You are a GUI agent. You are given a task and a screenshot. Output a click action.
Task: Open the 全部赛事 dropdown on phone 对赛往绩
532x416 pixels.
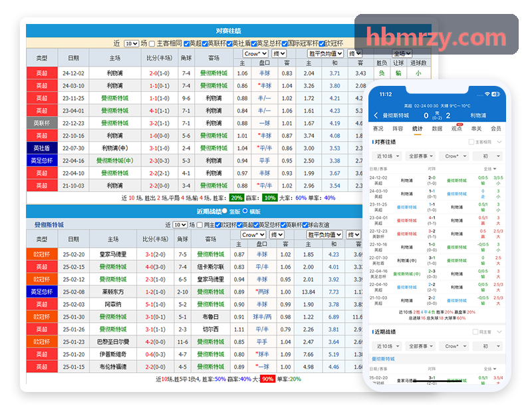[421, 156]
